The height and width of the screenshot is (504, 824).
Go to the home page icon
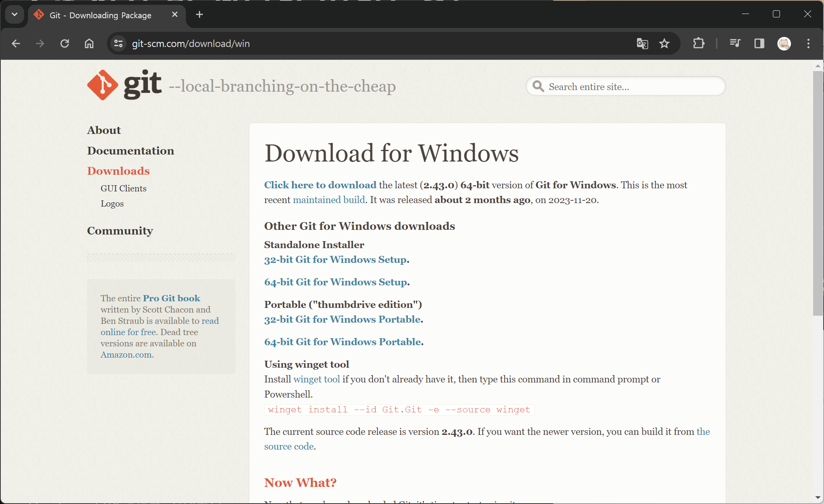coord(89,43)
